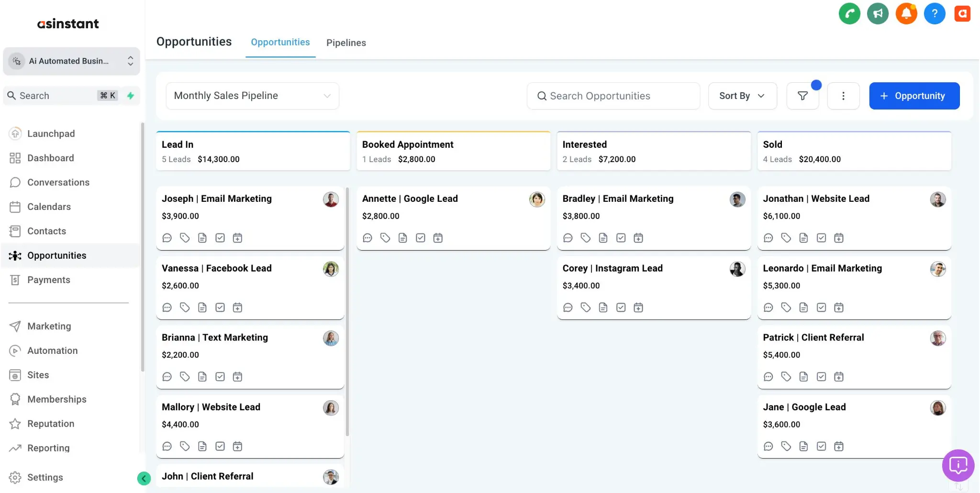Screen dimensions: 980x493
Task: Open notes icon on Corey's card
Action: 603,307
